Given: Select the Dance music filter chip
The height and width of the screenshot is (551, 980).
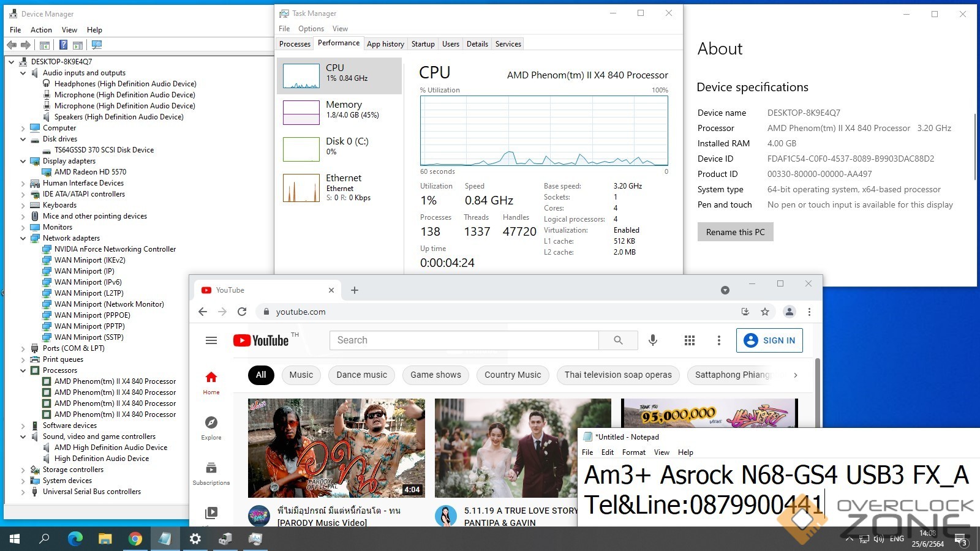Looking at the screenshot, I should (x=361, y=375).
